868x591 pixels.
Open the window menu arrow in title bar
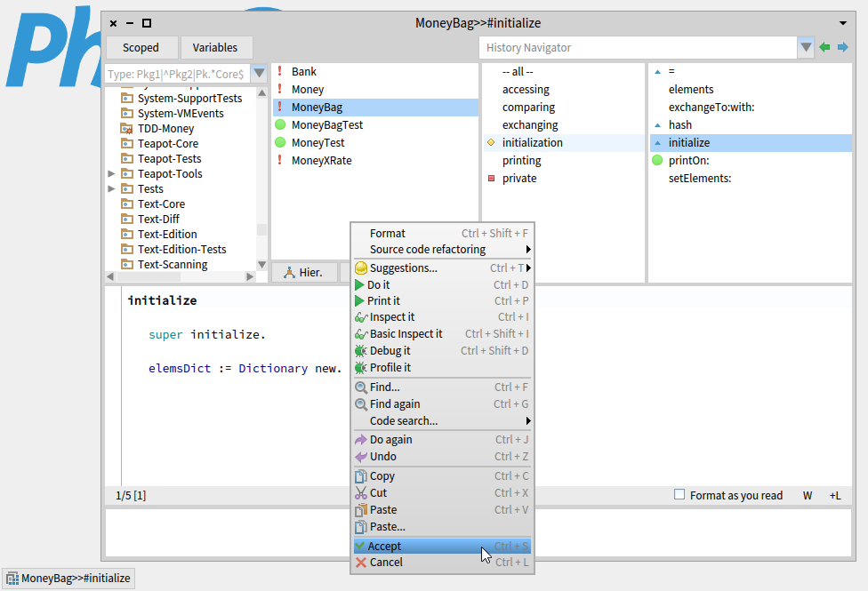tap(842, 23)
